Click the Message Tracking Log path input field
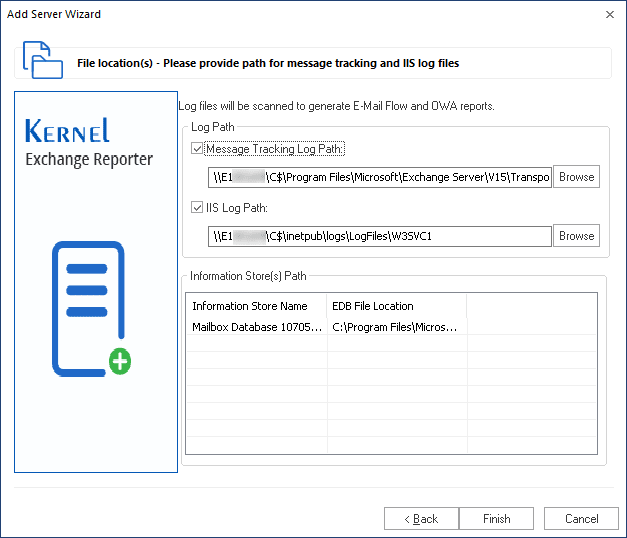 point(379,177)
